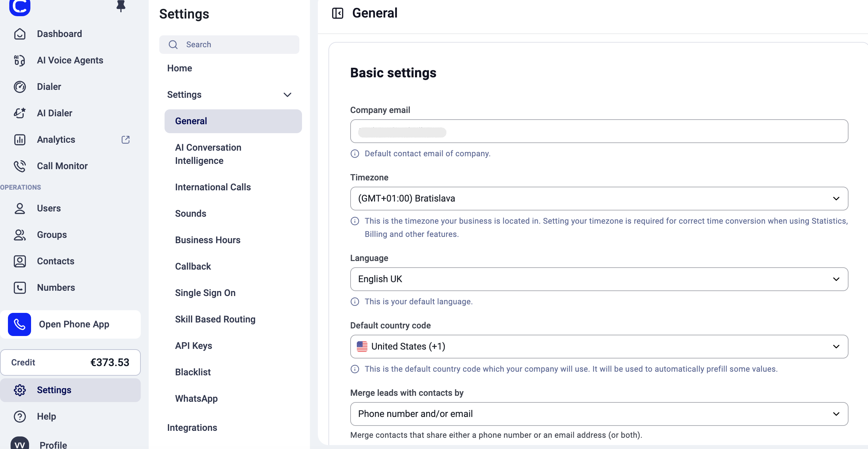Click the Groups people icon

pyautogui.click(x=19, y=235)
